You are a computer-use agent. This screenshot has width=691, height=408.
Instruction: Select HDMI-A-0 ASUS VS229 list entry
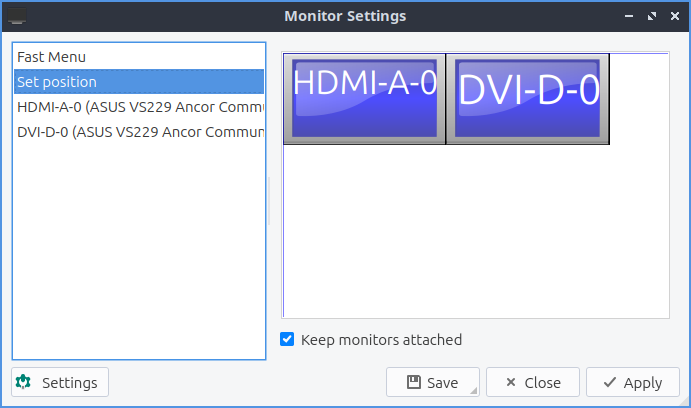139,106
